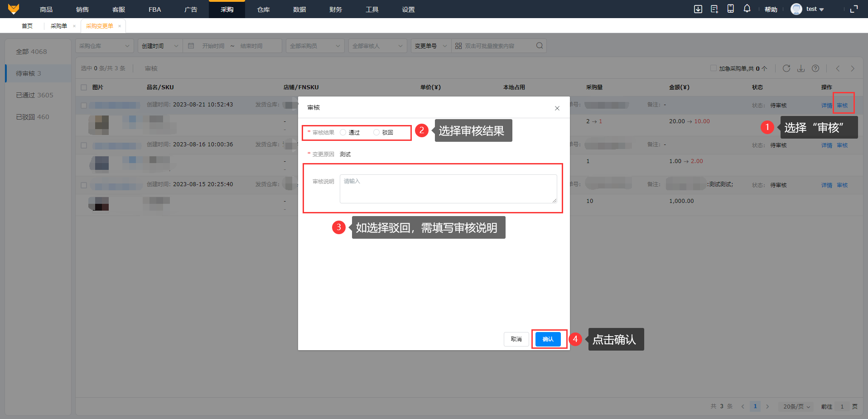The height and width of the screenshot is (419, 868).
Task: Click the 帮助 link in the top bar
Action: coord(771,9)
